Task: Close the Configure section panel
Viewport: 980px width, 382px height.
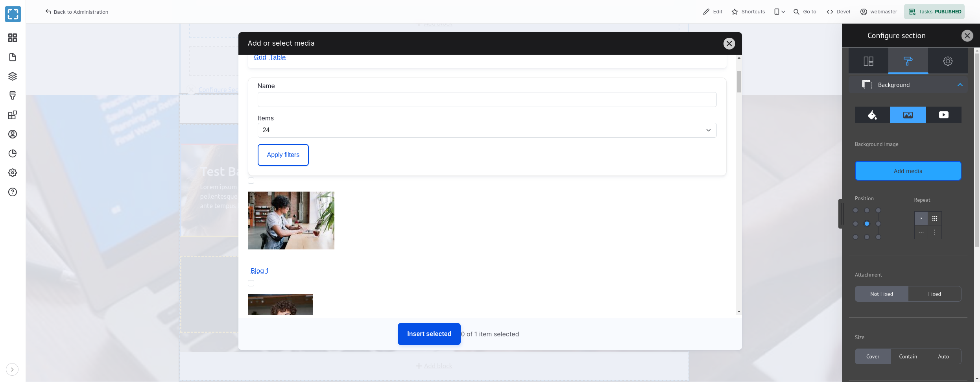Action: [967, 36]
